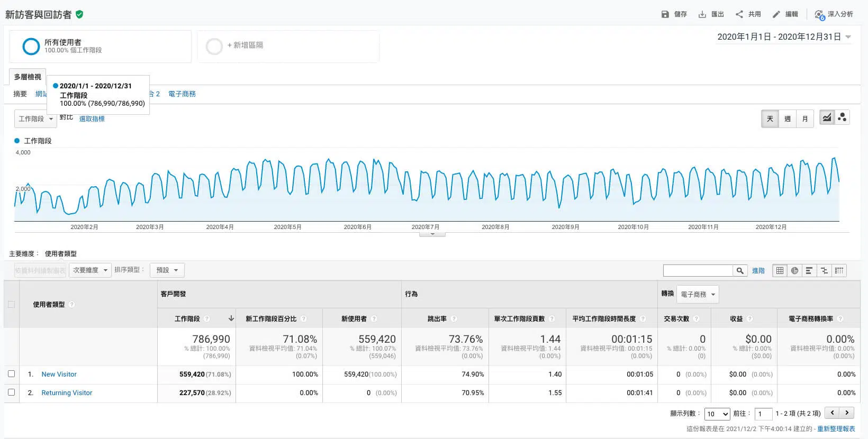Toggle the select-all header checkbox

tap(11, 305)
